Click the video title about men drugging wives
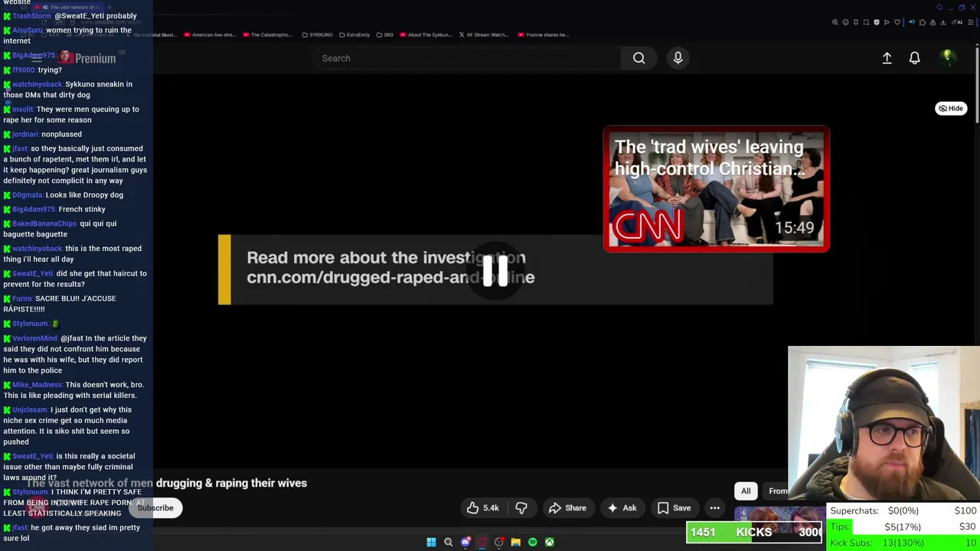 coord(167,484)
